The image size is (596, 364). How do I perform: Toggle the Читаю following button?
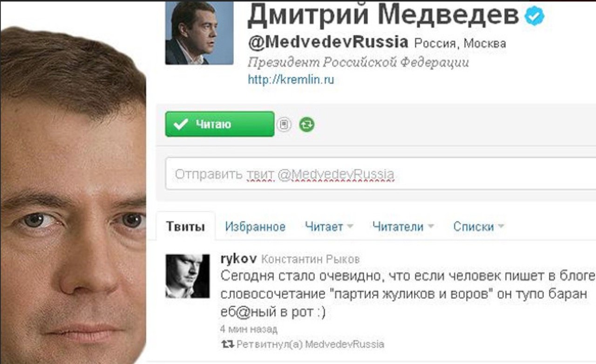[220, 124]
